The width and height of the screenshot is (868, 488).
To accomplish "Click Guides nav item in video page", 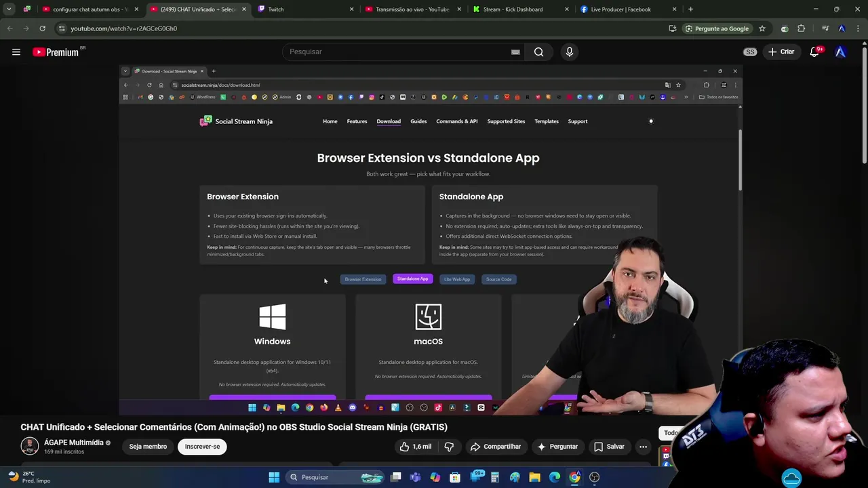I will click(418, 121).
